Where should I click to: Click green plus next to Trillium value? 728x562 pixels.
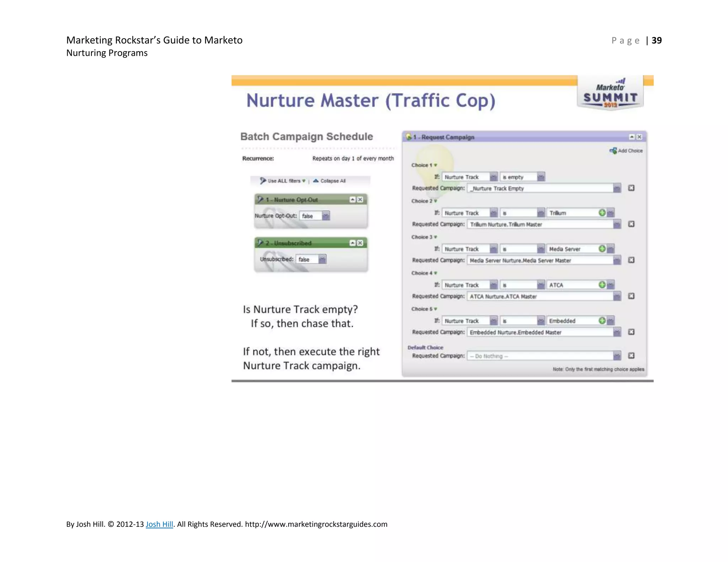click(x=602, y=213)
